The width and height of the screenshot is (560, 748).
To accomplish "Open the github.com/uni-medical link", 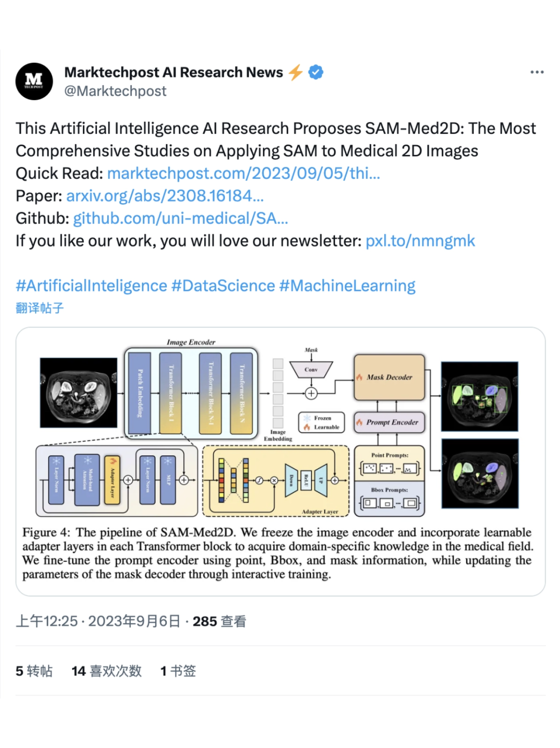I will (x=180, y=218).
